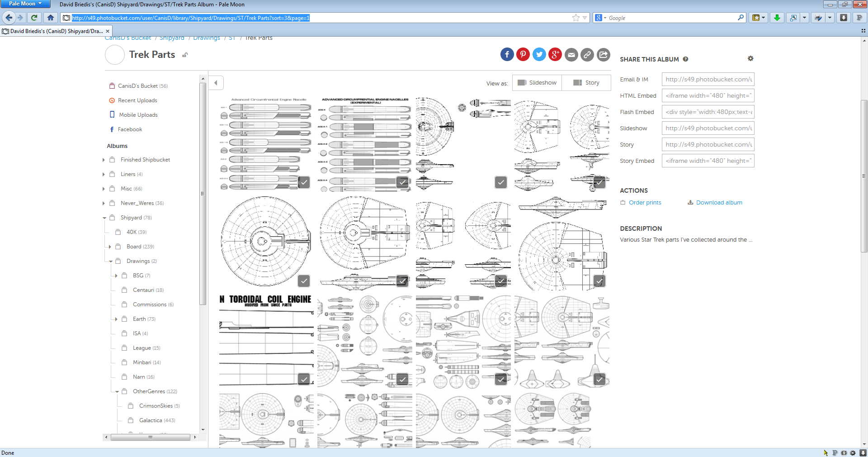
Task: Go to browser home page
Action: [x=51, y=18]
